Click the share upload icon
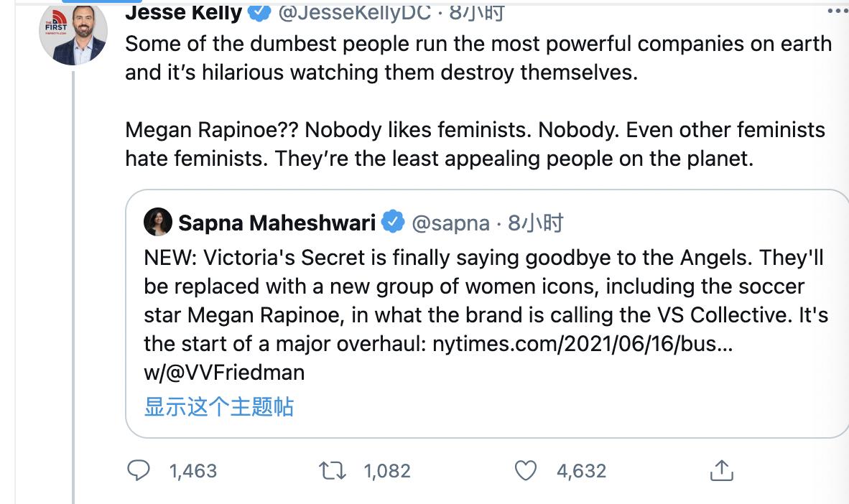 pos(721,470)
